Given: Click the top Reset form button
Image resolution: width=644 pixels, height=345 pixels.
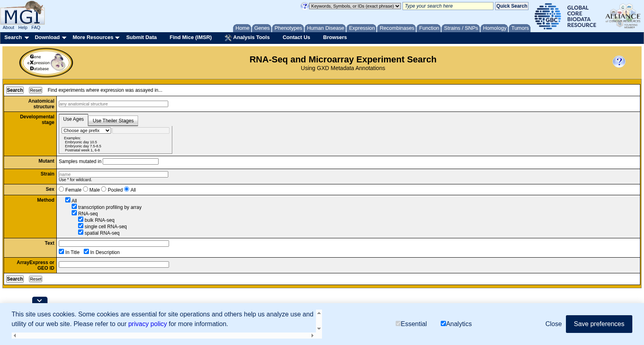Looking at the screenshot, I should click(x=35, y=91).
